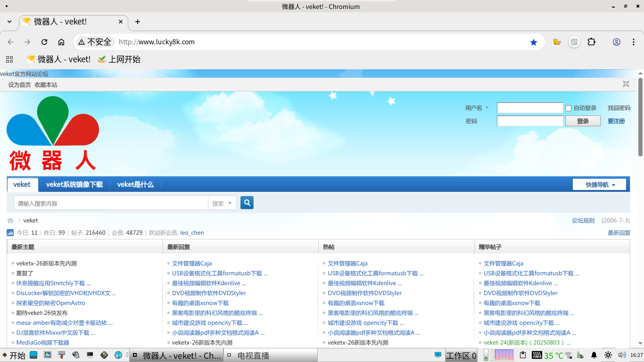Open the veket是什么 tab
Screen dimensions: 644x362
[x=136, y=184]
